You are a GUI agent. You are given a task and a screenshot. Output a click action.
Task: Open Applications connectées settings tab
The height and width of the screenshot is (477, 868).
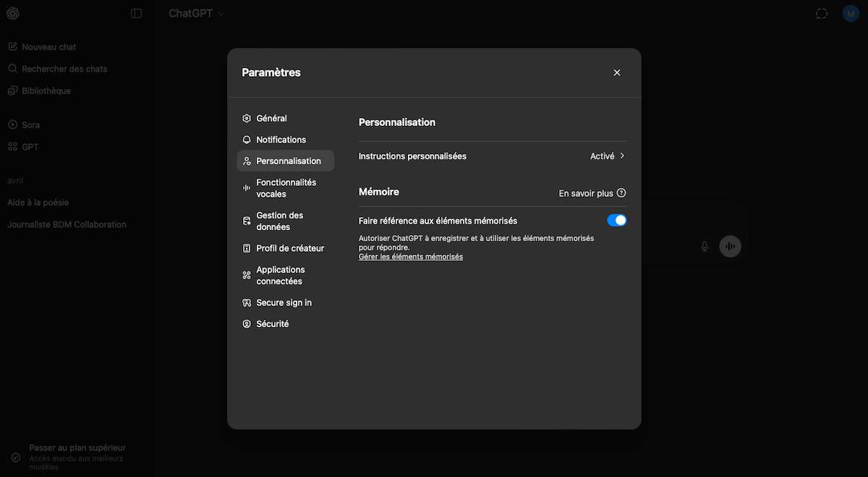coord(285,275)
